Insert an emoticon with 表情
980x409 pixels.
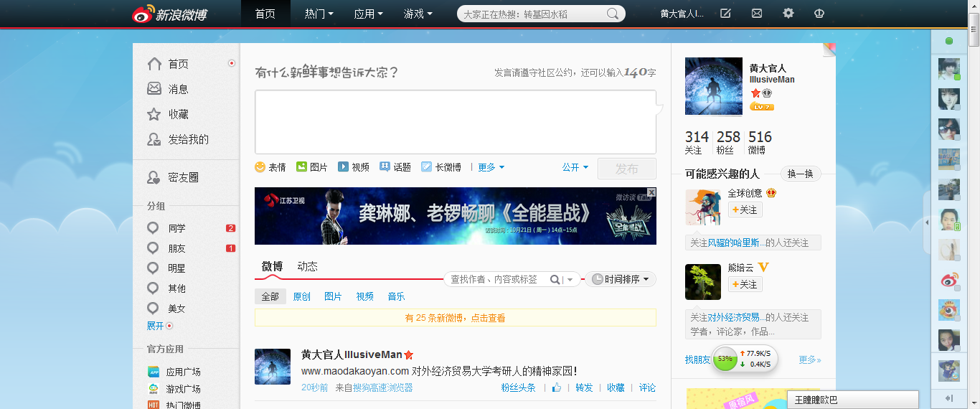tap(270, 167)
